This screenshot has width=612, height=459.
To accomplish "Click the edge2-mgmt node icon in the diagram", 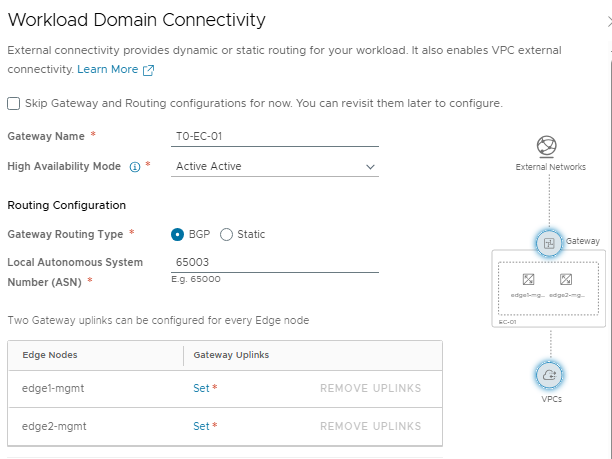I will tap(565, 280).
